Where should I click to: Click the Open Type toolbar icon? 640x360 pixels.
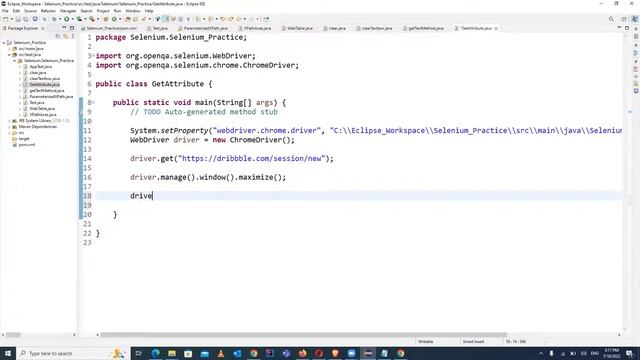point(128,19)
